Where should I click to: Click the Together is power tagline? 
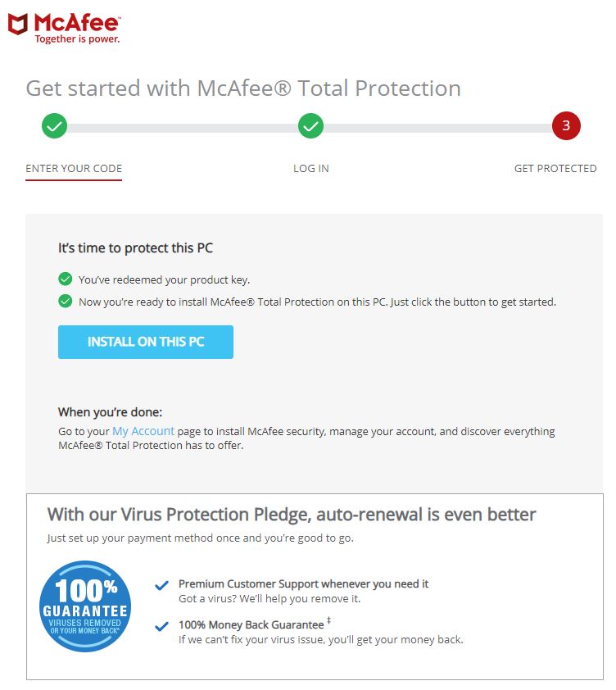[77, 39]
